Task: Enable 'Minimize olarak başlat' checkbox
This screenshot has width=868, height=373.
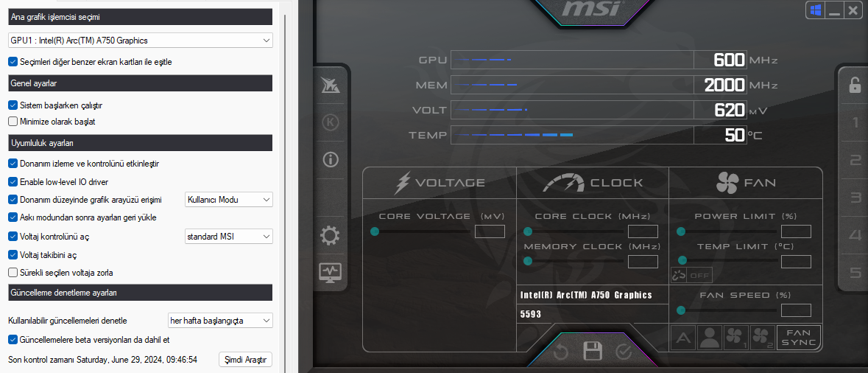Action: pyautogui.click(x=13, y=121)
